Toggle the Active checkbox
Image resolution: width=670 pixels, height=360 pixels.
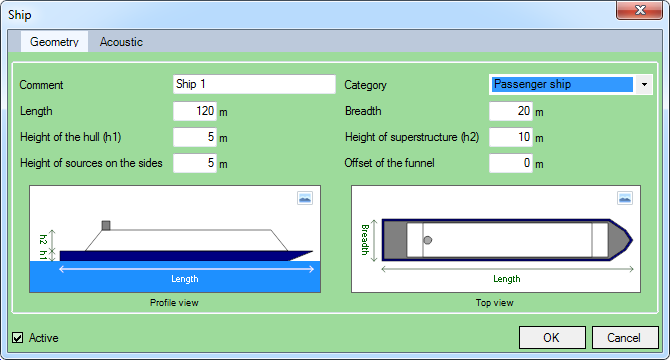pyautogui.click(x=18, y=338)
